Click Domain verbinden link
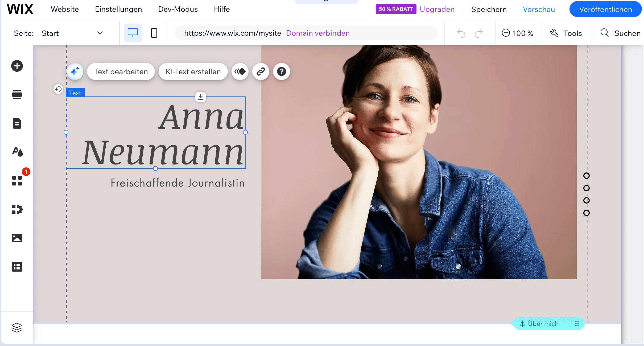Viewport: 644px width, 346px height. (x=318, y=33)
